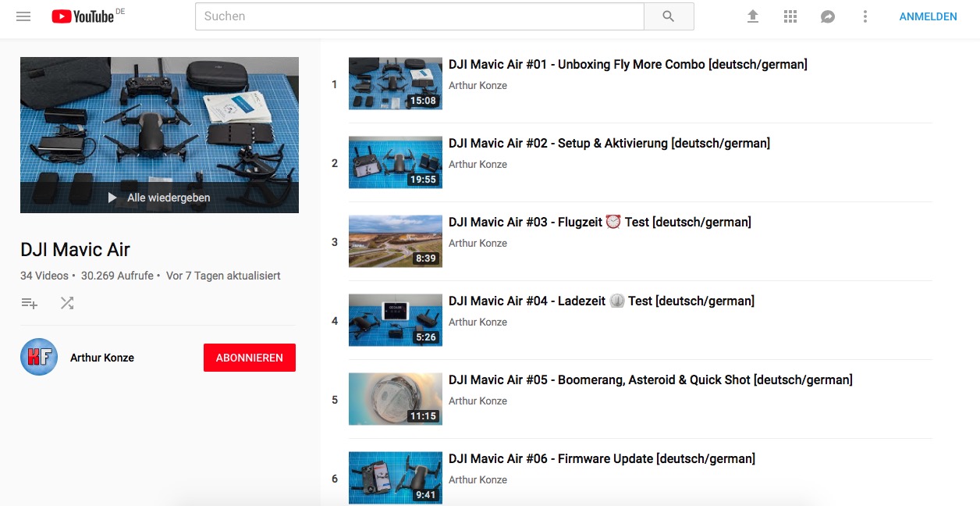Select the Flugzeit Test video title
Screen dimensions: 980x506
[x=600, y=222]
